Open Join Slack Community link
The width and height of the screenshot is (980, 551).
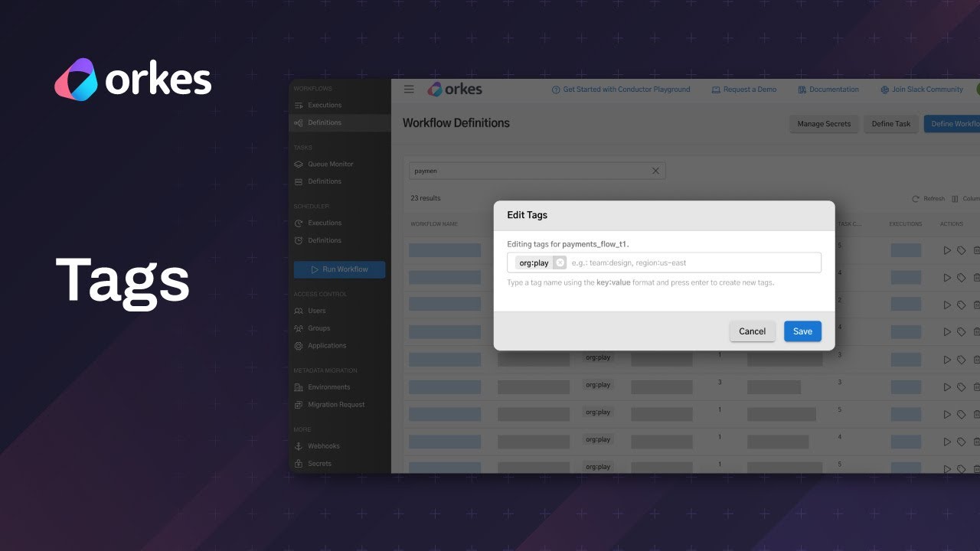point(922,90)
